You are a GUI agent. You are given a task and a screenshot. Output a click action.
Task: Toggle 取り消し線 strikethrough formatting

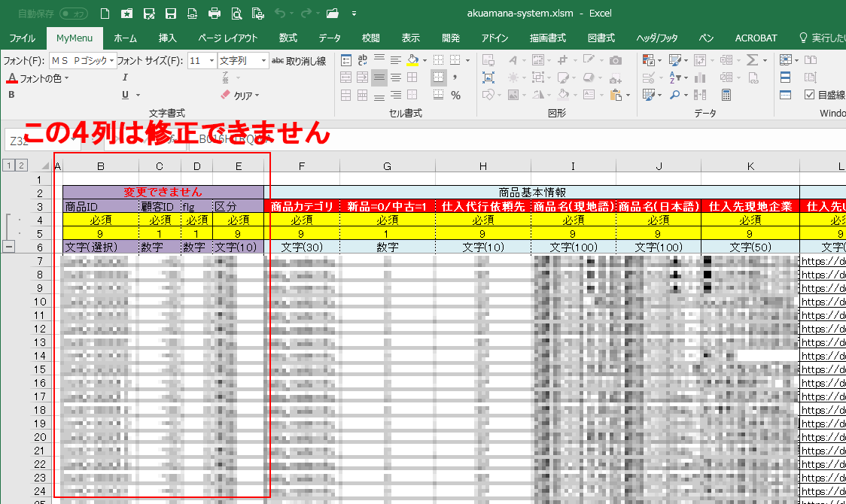(x=299, y=61)
